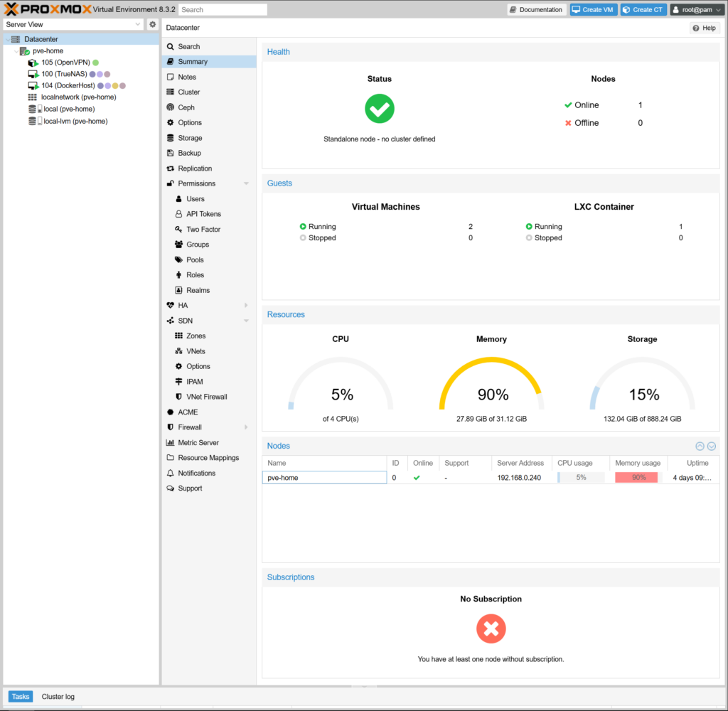This screenshot has width=728, height=711.
Task: Expand Nodes panel down-arrow toggle
Action: click(x=711, y=446)
